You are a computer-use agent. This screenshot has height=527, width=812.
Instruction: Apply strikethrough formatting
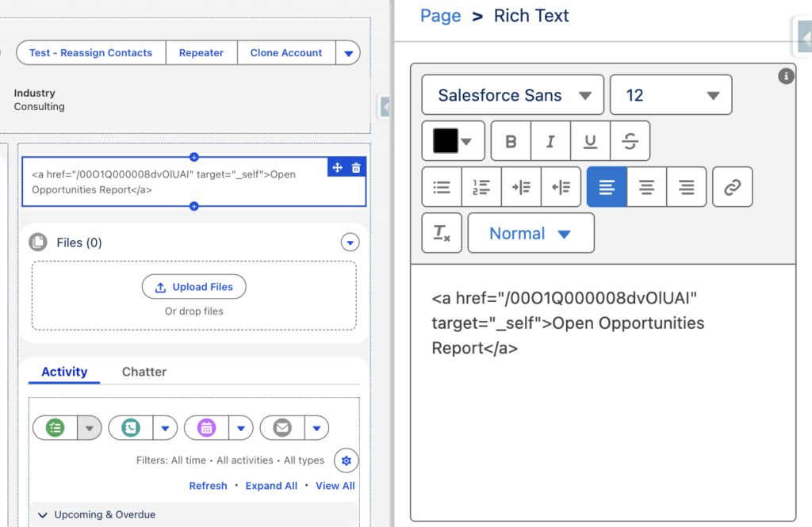pyautogui.click(x=630, y=140)
